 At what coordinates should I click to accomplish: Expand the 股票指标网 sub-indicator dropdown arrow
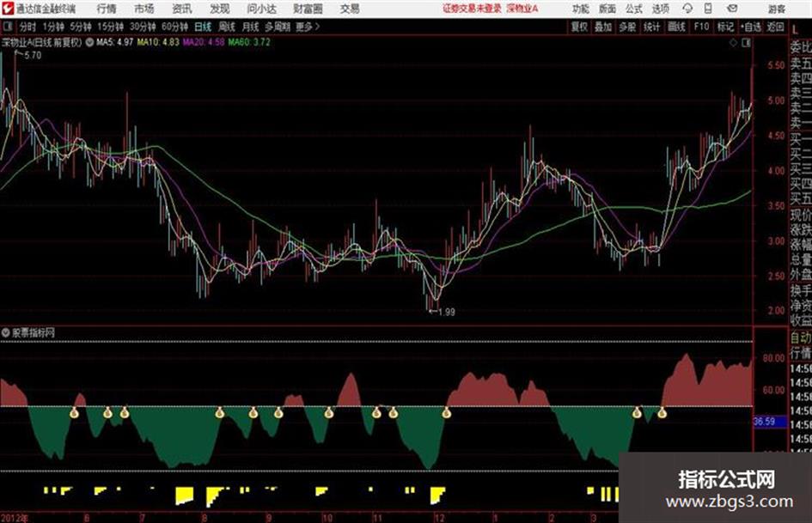point(6,332)
